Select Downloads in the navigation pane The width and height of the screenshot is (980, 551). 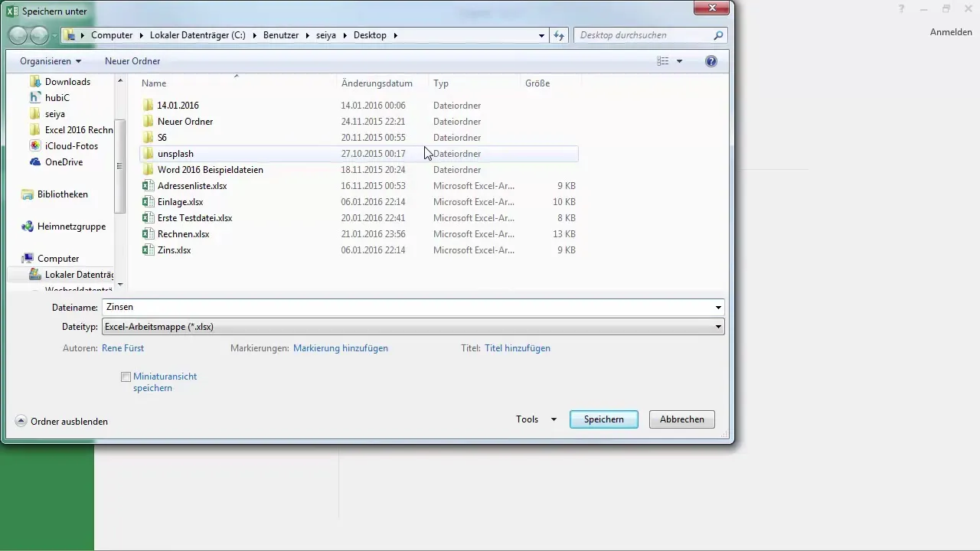point(67,82)
